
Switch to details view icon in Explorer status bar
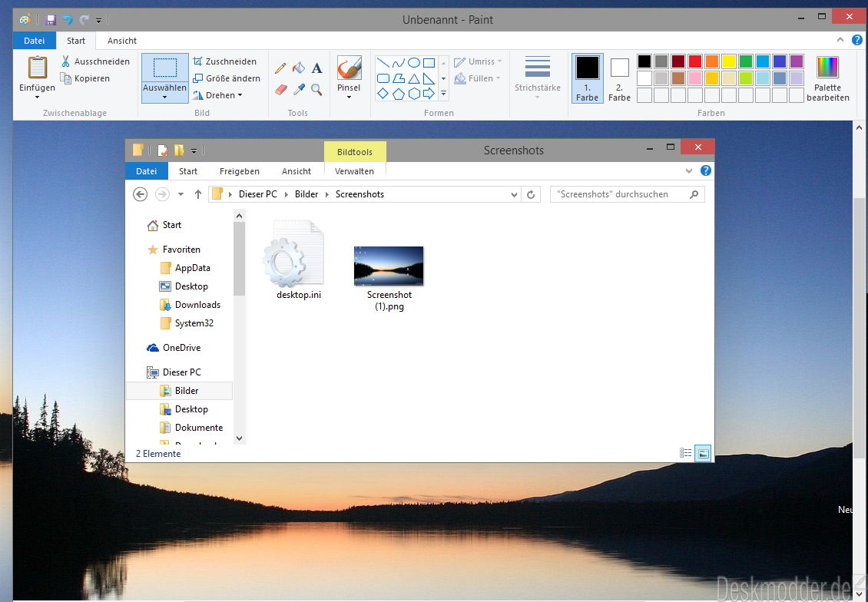685,453
